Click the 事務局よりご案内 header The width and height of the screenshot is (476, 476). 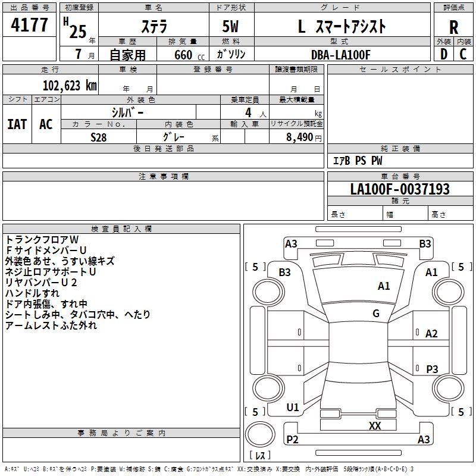[x=121, y=433]
